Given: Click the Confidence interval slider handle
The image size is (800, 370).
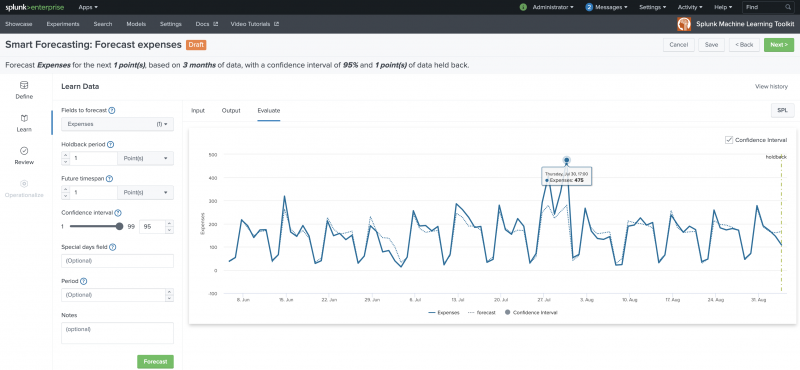Looking at the screenshot, I should pyautogui.click(x=120, y=226).
